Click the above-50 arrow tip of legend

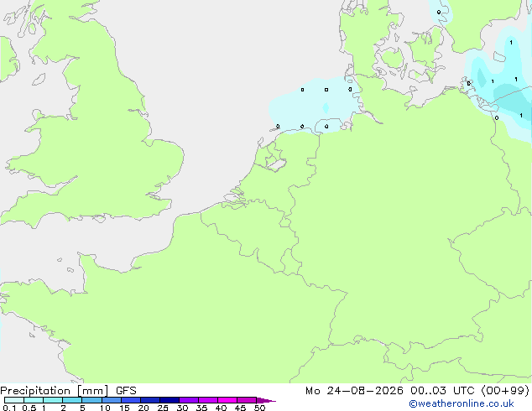pyautogui.click(x=266, y=400)
